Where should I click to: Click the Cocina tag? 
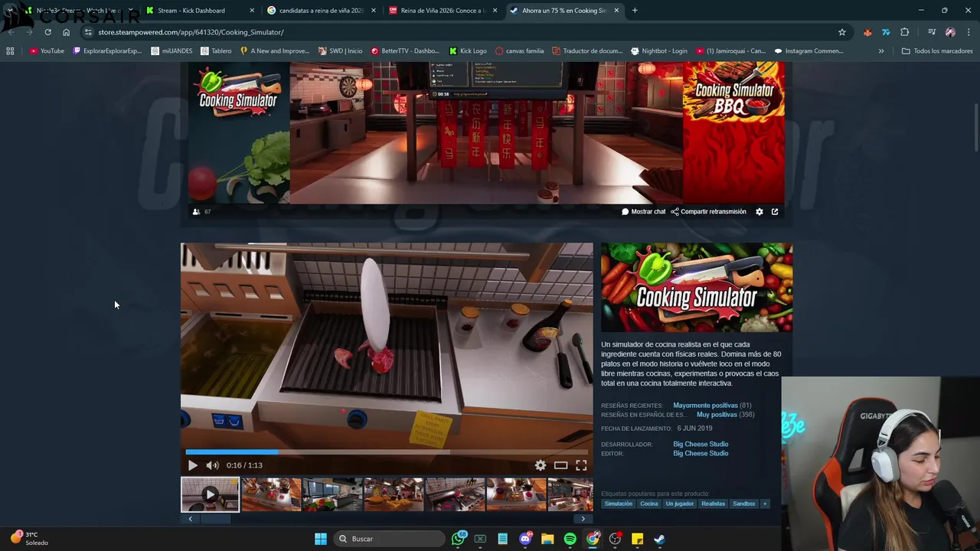tap(649, 504)
